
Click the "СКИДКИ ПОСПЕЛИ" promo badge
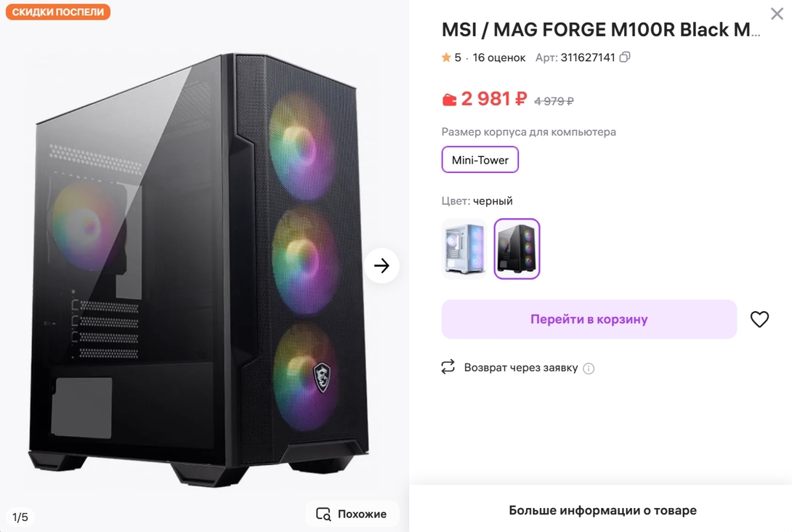[58, 12]
